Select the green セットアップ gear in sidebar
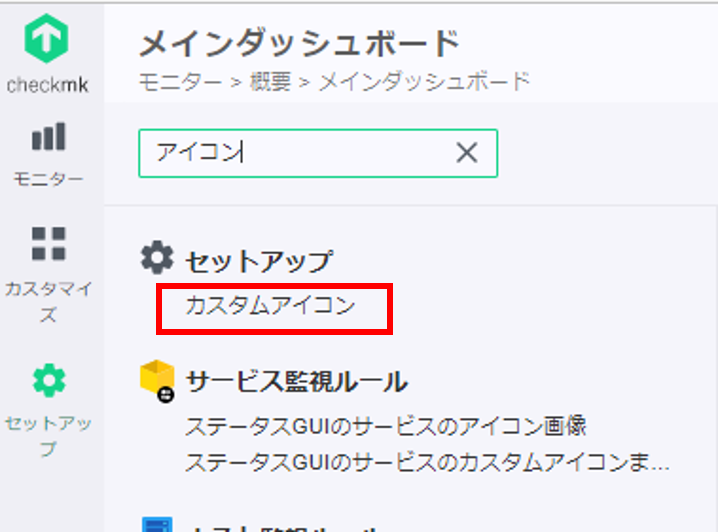The image size is (718, 532). (x=49, y=380)
